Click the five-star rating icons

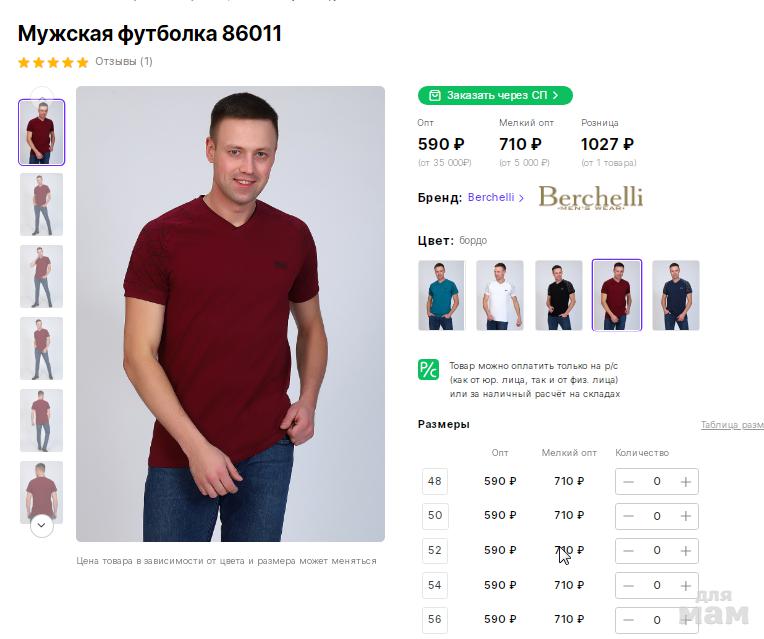tap(53, 62)
